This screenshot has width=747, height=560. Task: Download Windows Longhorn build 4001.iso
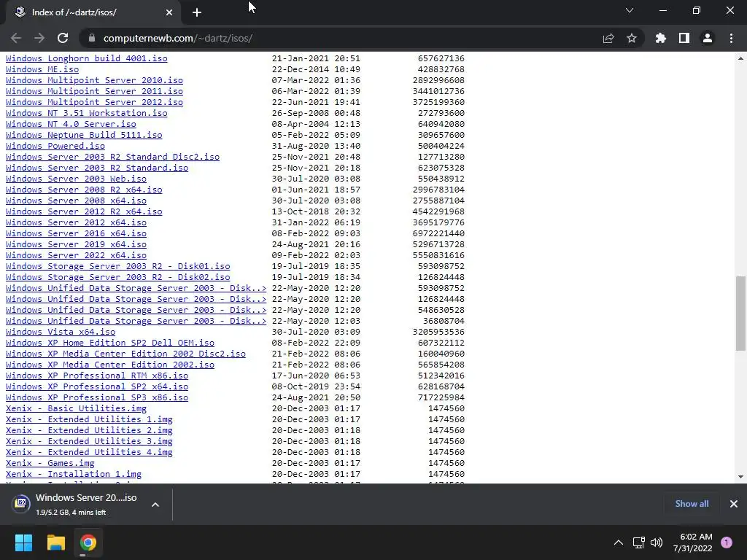coord(86,58)
